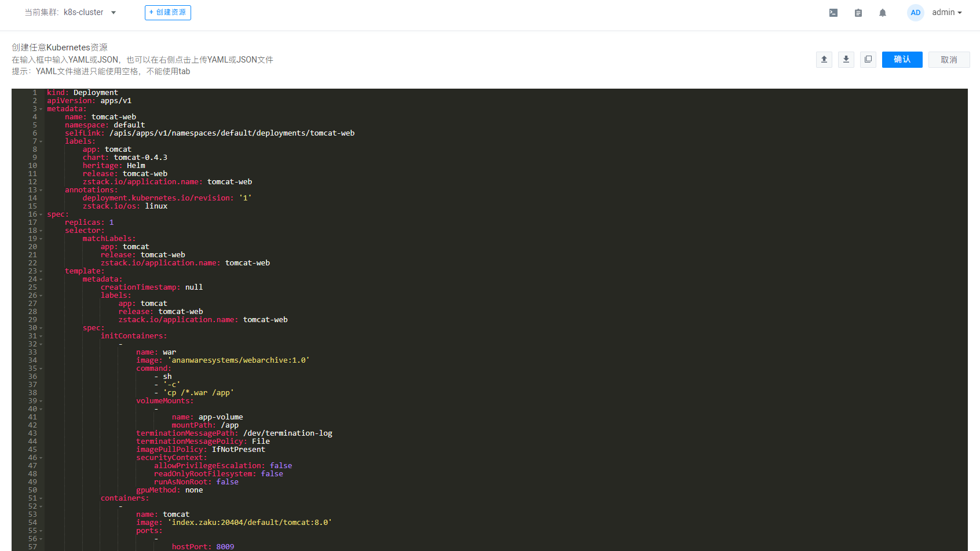The height and width of the screenshot is (551, 980).
Task: Open the admin account menu
Action: pos(946,12)
